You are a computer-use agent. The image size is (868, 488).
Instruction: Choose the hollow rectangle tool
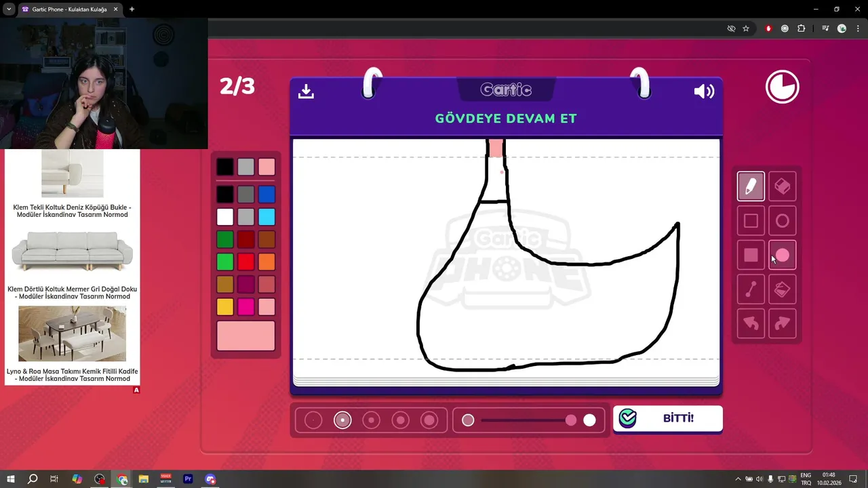(x=751, y=221)
